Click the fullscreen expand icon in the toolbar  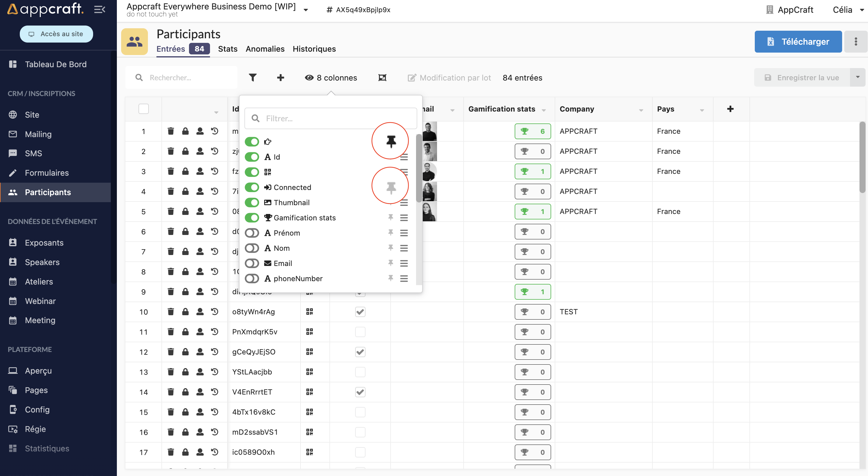click(382, 78)
